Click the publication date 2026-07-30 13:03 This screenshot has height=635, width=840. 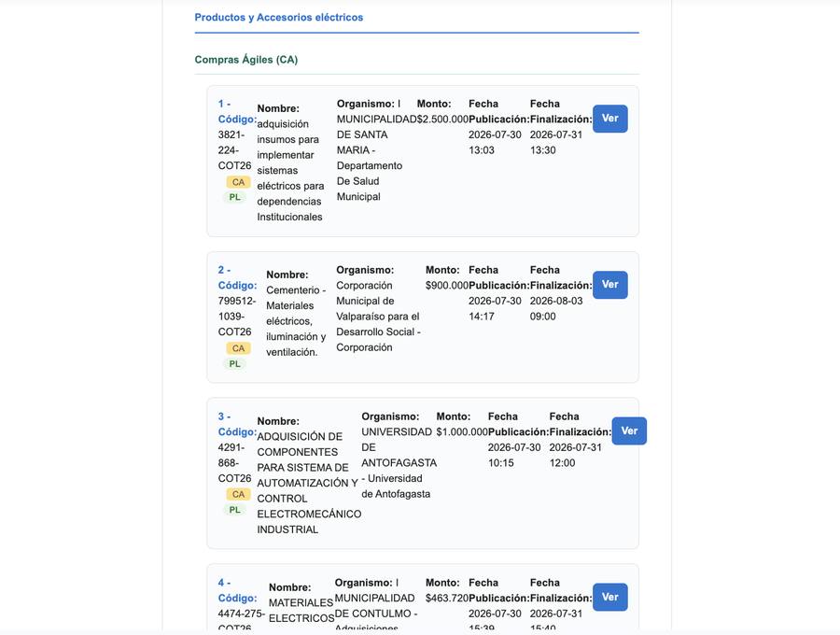tap(495, 142)
